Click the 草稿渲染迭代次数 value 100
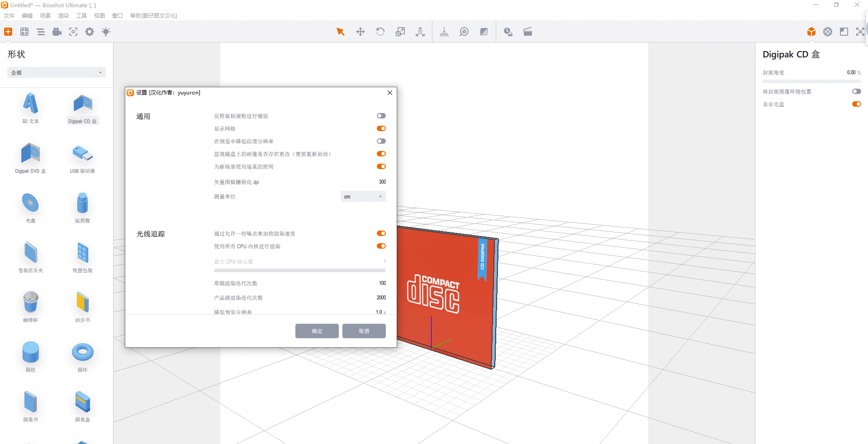 382,283
